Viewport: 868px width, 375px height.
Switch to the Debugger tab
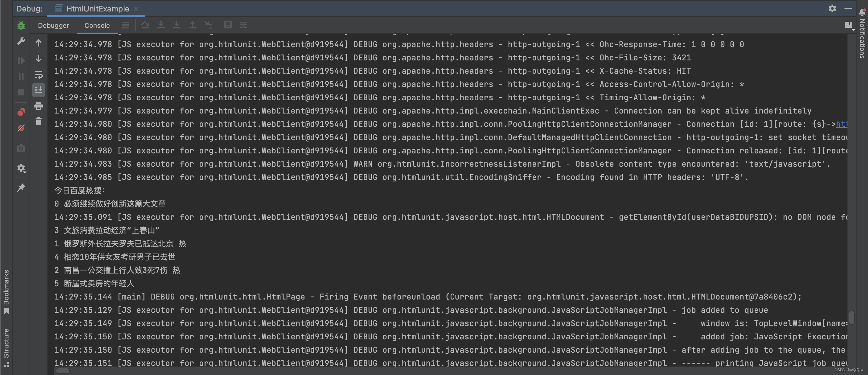coord(53,25)
